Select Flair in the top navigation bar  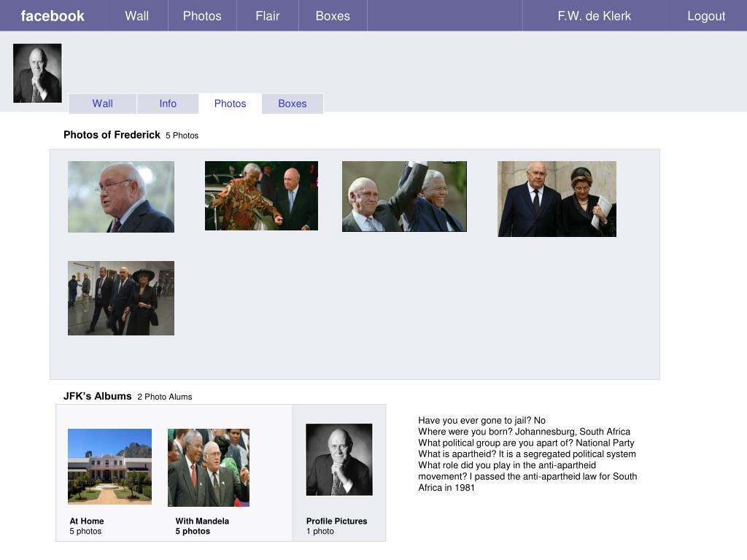pyautogui.click(x=267, y=16)
